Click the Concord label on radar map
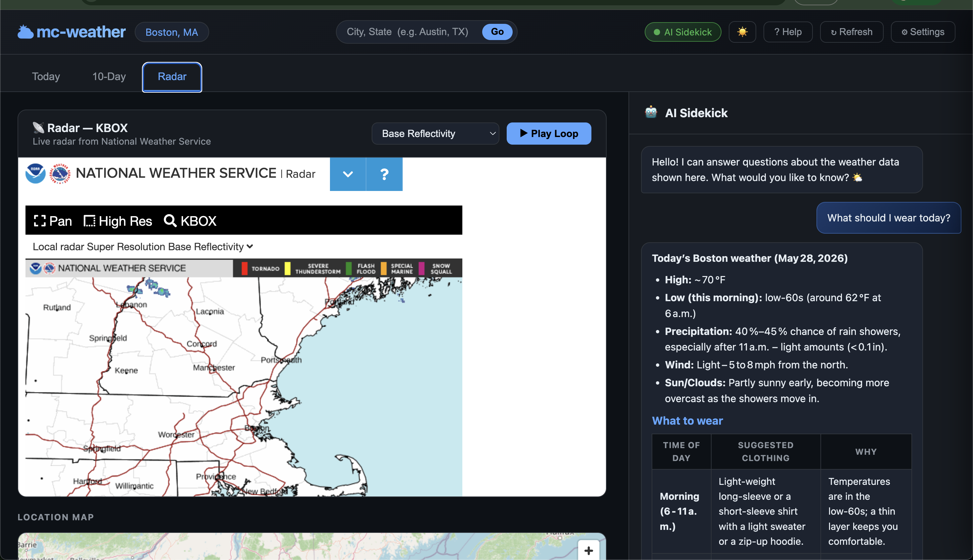The height and width of the screenshot is (560, 973). point(202,344)
